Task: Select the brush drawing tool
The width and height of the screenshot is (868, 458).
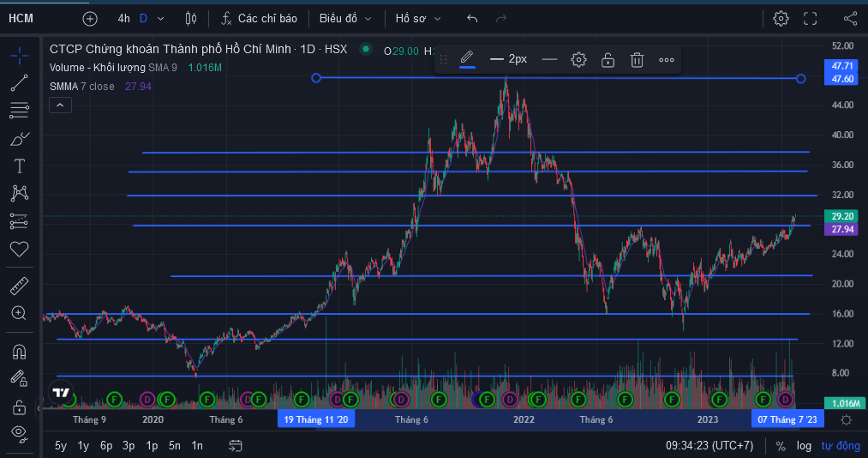Action: 20,138
